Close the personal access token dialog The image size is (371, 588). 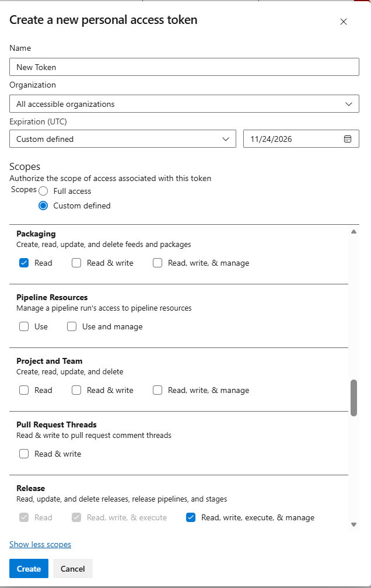pyautogui.click(x=343, y=22)
